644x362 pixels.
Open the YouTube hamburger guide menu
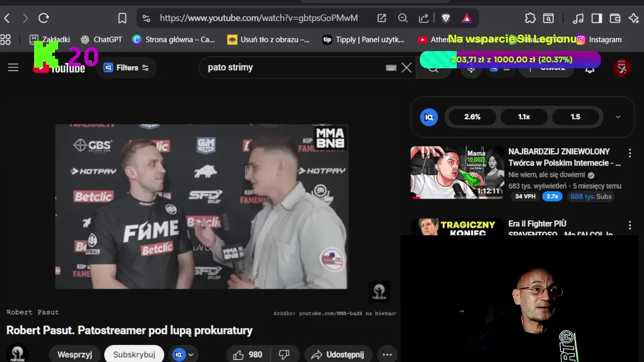[x=13, y=67]
